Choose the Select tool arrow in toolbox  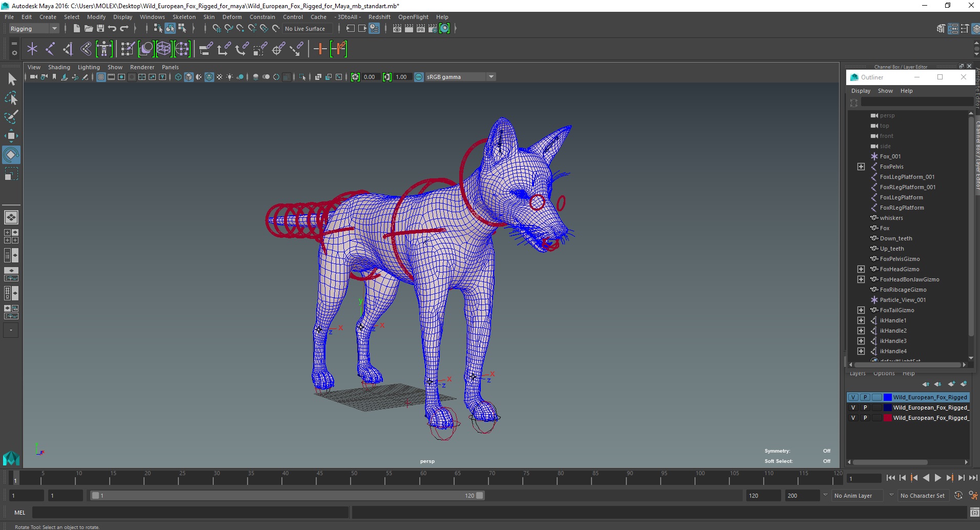click(x=11, y=79)
